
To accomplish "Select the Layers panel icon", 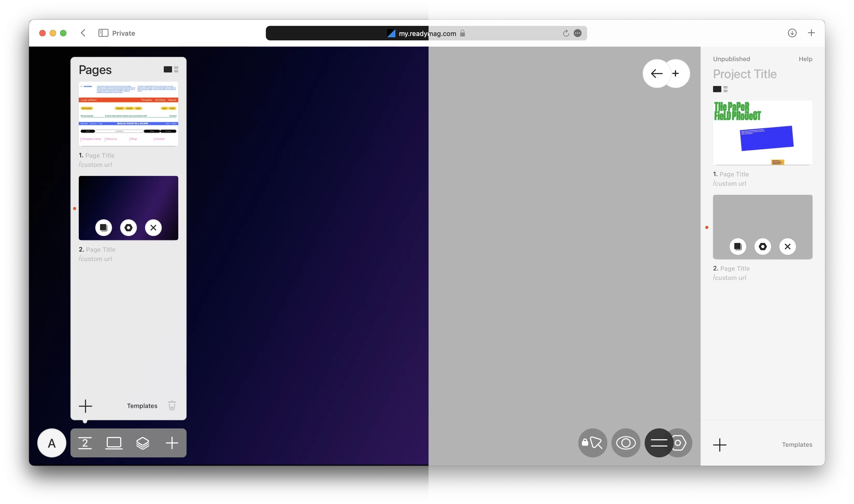I will 142,443.
